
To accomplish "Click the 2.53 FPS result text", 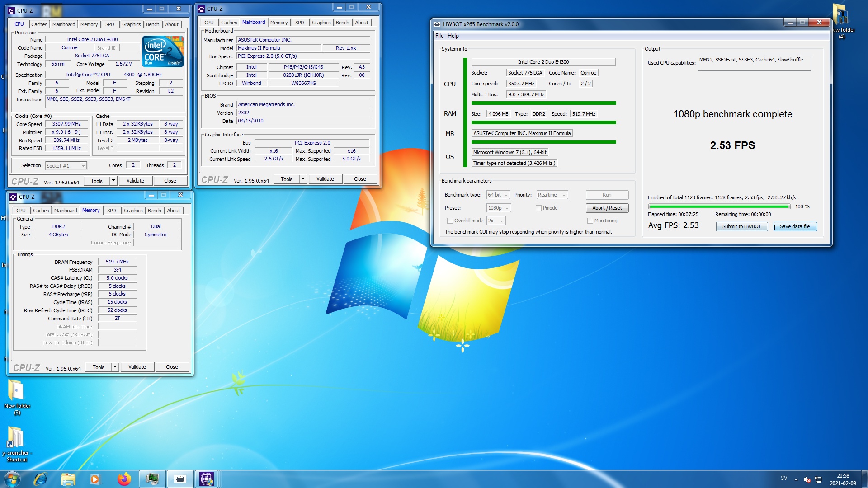I will tap(732, 145).
